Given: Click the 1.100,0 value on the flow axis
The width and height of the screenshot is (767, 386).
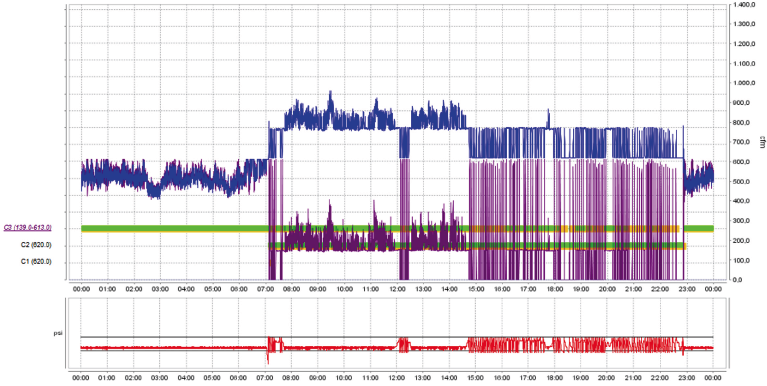Looking at the screenshot, I should click(743, 64).
